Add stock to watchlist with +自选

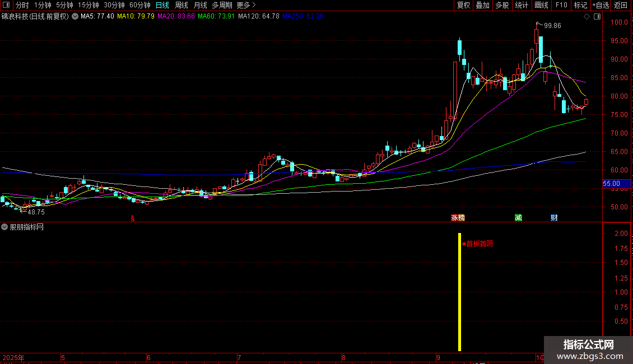[601, 5]
